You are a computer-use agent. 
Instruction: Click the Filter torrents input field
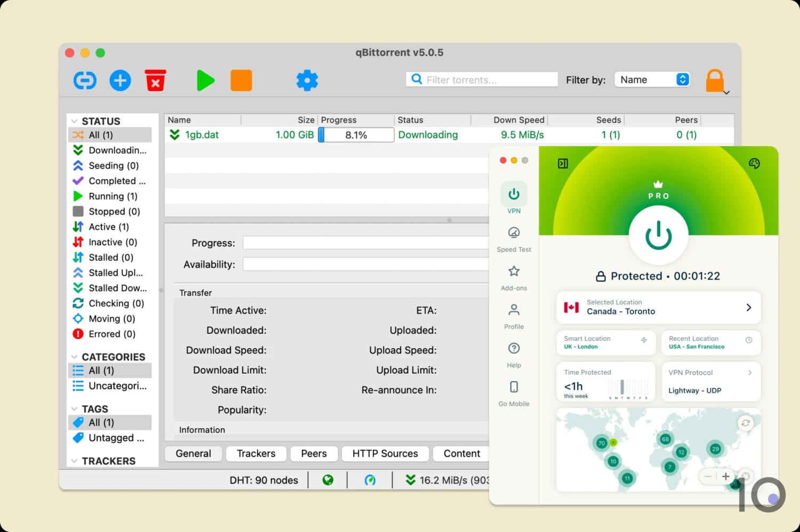click(x=482, y=79)
